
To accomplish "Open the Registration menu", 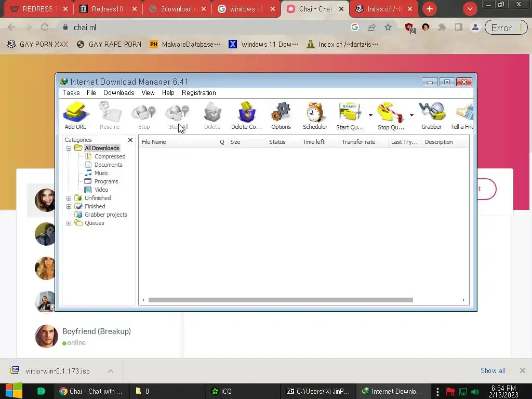I will pyautogui.click(x=199, y=92).
